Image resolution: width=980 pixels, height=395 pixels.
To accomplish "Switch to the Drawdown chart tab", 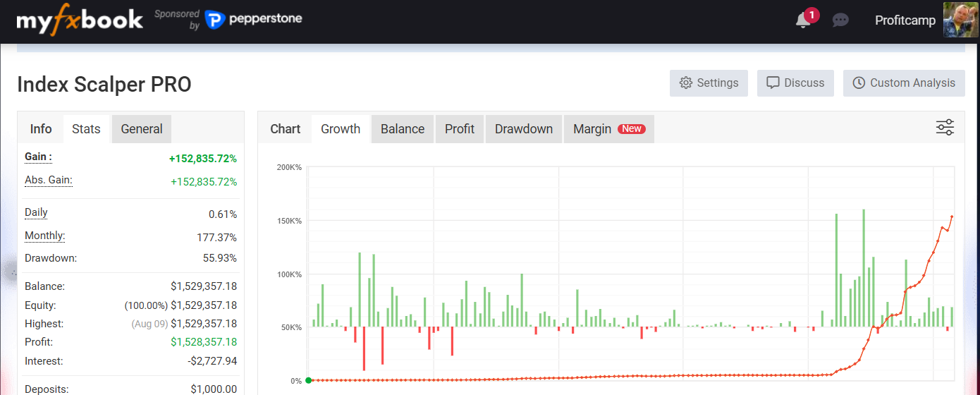I will click(x=524, y=129).
